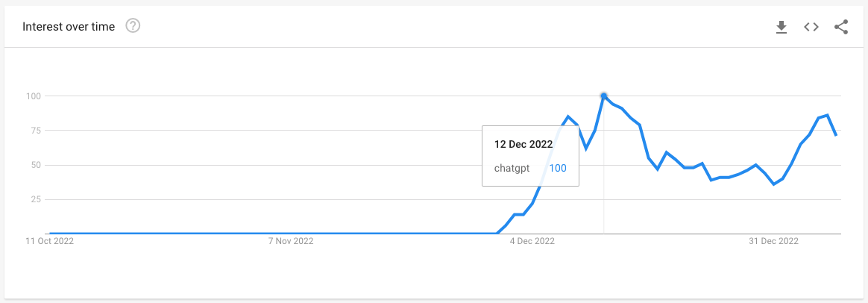Screen dimensions: 868x303
Task: Click the 100 y-axis label
Action: point(33,96)
